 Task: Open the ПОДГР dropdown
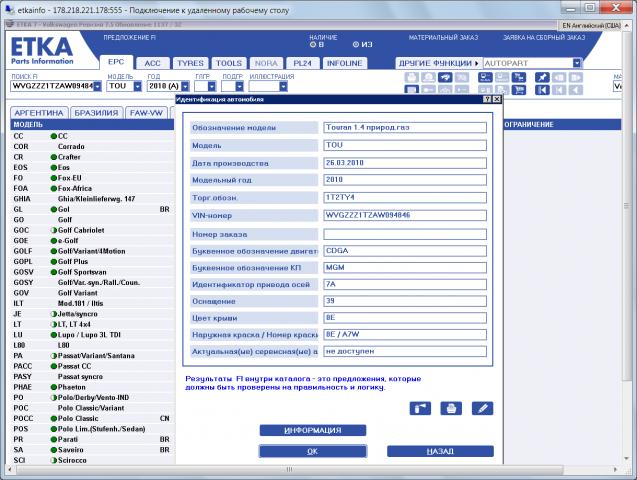tap(239, 86)
